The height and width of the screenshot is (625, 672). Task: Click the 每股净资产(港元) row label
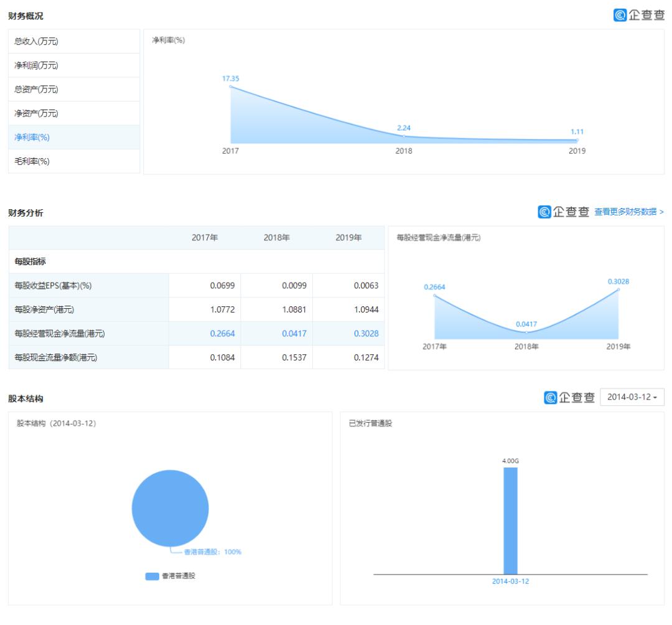[44, 309]
